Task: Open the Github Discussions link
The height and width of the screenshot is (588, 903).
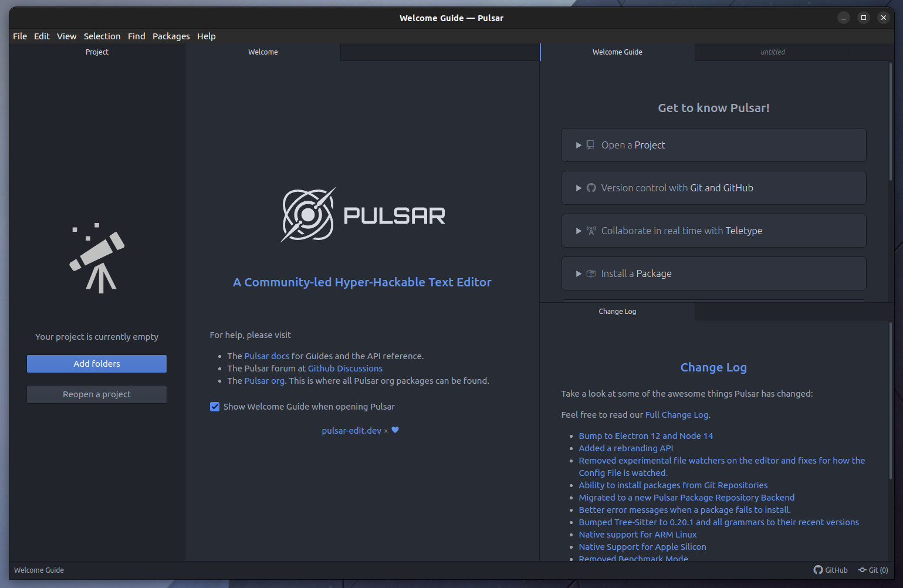Action: [345, 369]
